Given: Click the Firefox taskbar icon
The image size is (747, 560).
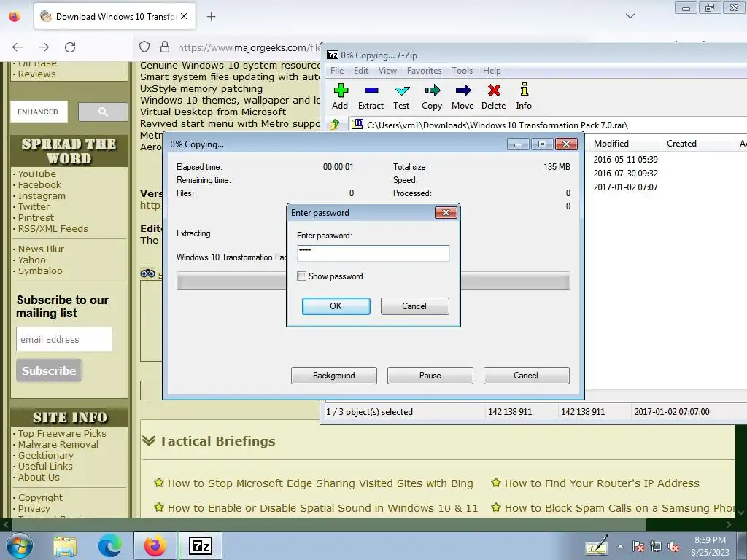Looking at the screenshot, I should 155,546.
